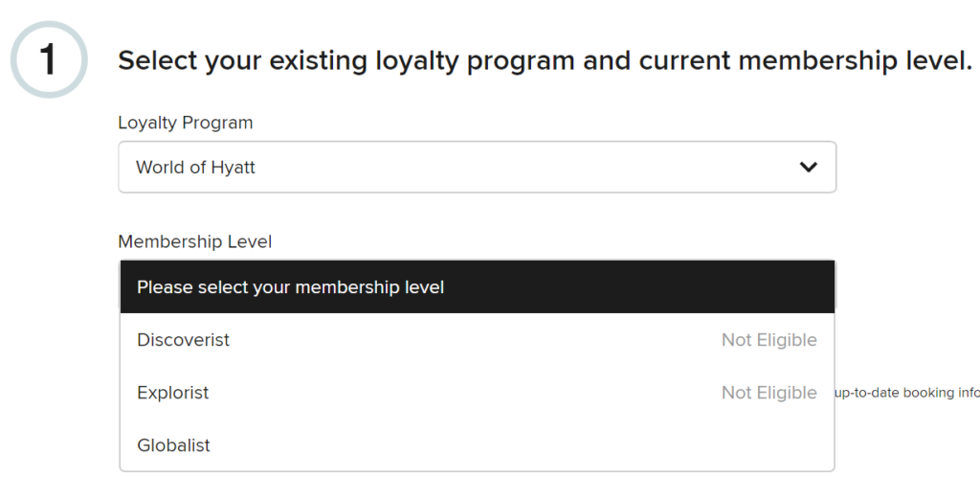Select the Discoverist membership level
Screen dimensions: 980x477
[x=184, y=340]
